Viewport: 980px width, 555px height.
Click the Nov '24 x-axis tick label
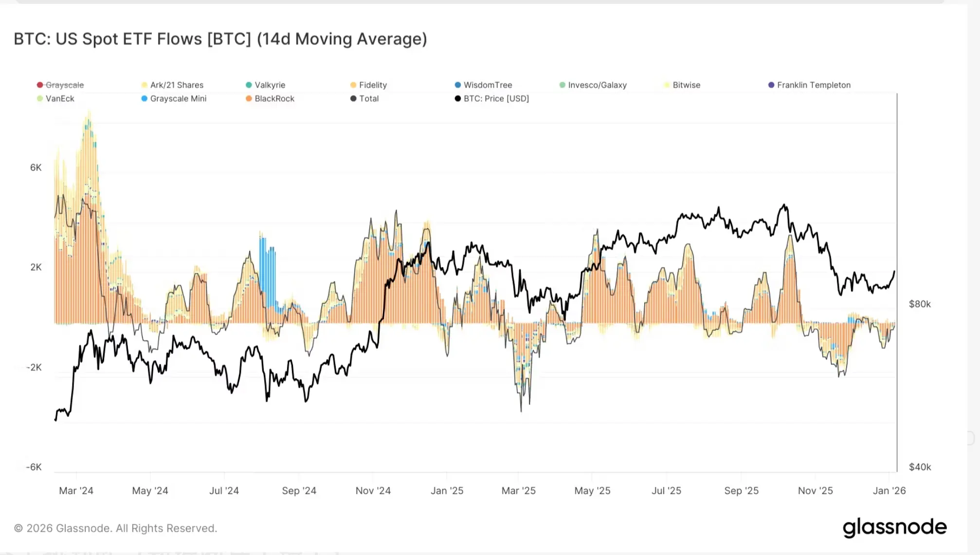pyautogui.click(x=373, y=490)
